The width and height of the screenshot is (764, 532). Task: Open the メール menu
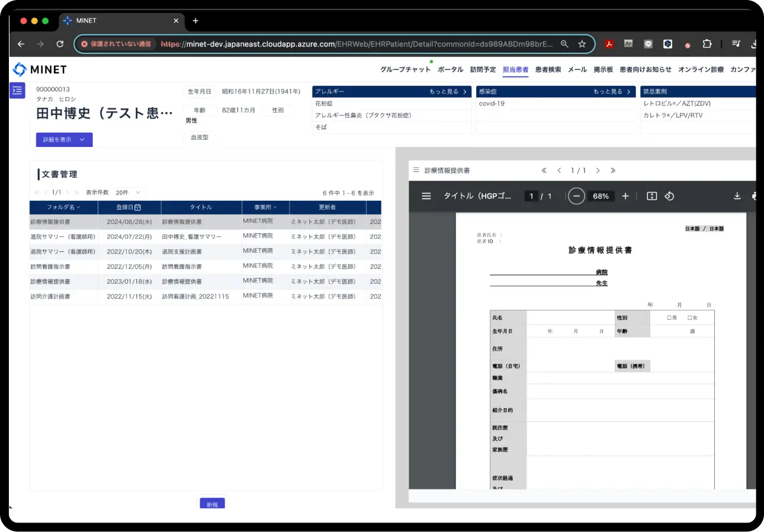[x=577, y=69]
